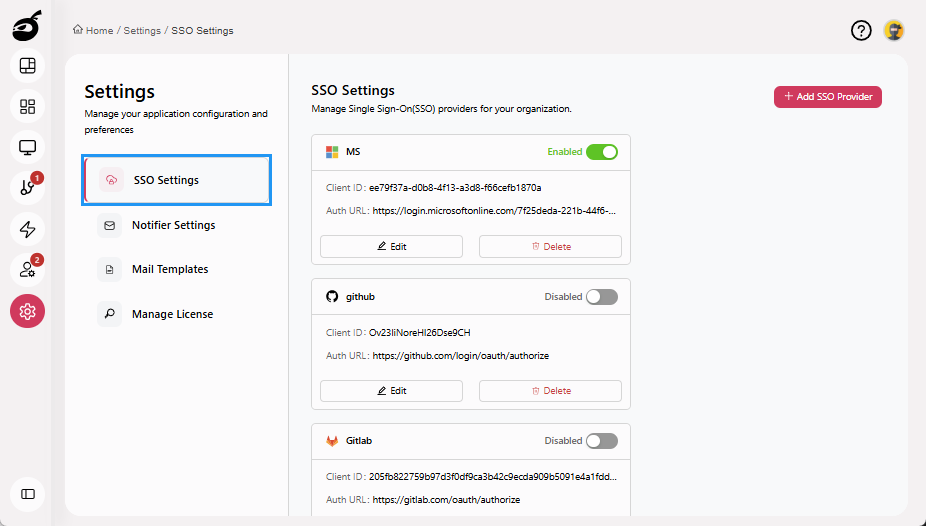Screen dimensions: 926x526
Task: Click the SSO Settings cloud icon
Action: coord(111,180)
